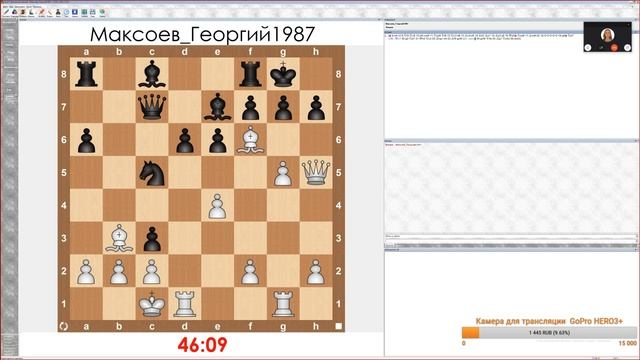
Task: Click the flip-board rotate icon below the a-file
Action: [64, 326]
